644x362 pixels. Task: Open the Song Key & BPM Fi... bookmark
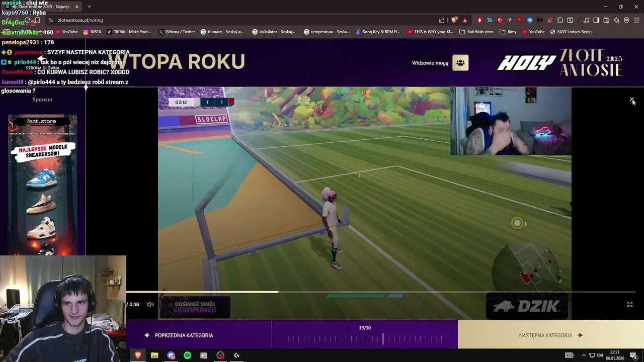(x=377, y=32)
